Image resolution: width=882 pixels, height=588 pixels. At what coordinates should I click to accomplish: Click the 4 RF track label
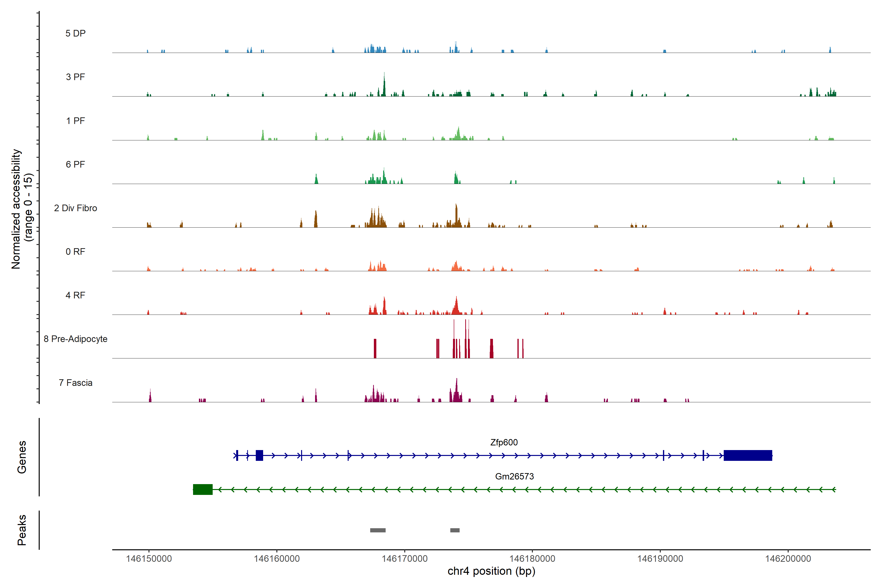point(75,295)
